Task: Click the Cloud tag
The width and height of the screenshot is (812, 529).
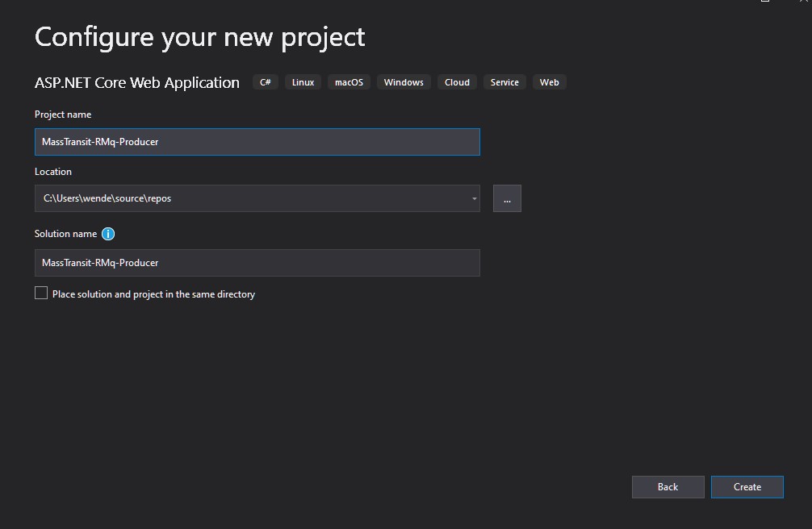Action: [458, 82]
